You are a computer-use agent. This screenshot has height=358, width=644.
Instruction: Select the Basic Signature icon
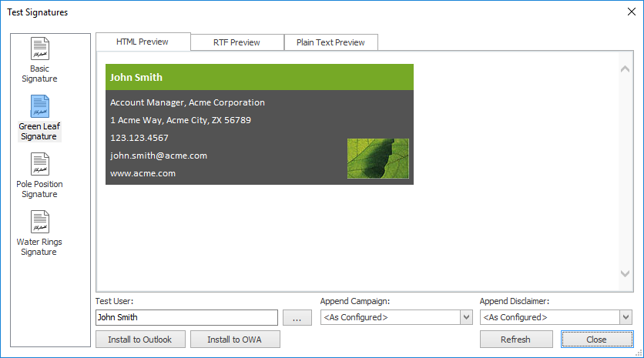click(x=40, y=49)
